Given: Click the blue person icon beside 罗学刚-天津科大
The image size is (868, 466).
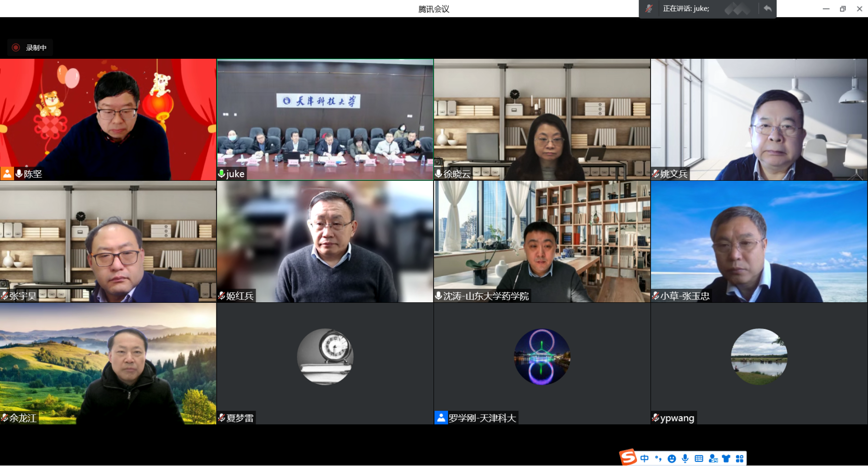Looking at the screenshot, I should 441,418.
